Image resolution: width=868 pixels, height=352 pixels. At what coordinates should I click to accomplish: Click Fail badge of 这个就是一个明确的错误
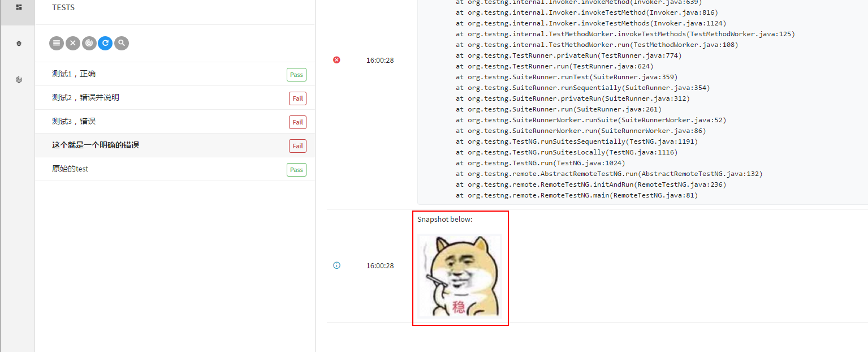click(x=297, y=146)
